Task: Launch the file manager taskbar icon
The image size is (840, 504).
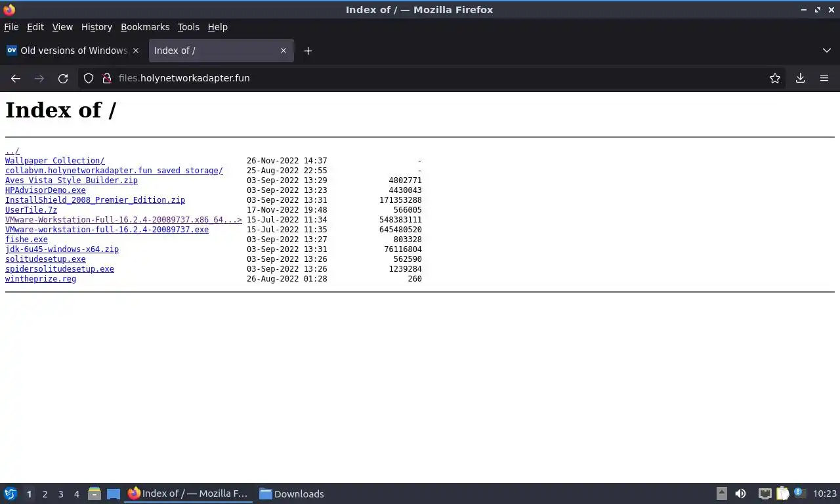Action: (94, 493)
